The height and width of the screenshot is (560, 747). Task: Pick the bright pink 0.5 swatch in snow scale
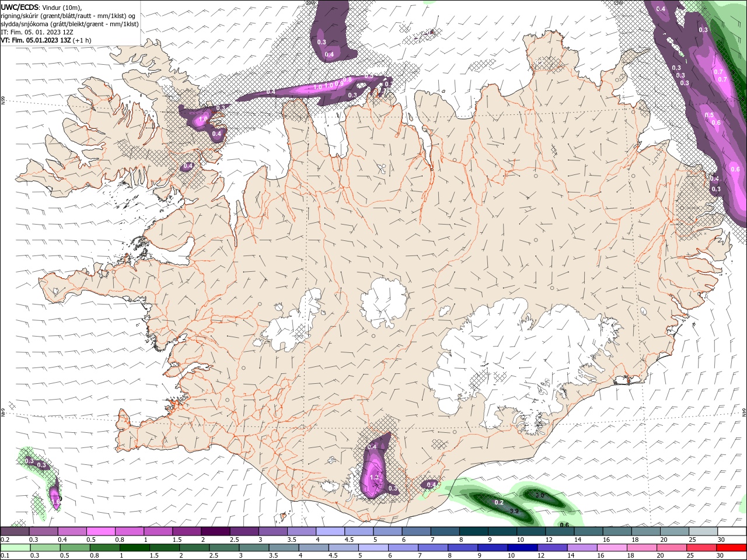point(100,531)
